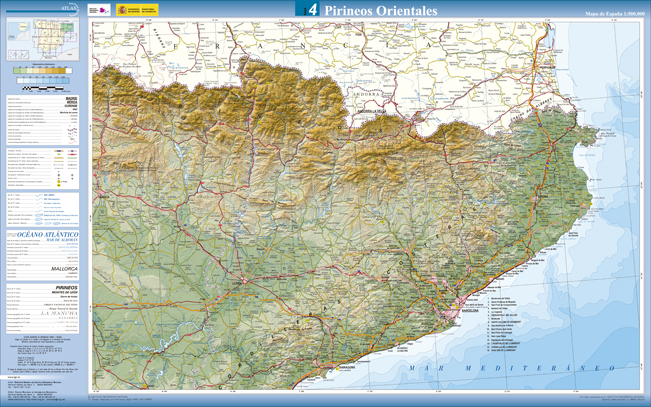Image resolution: width=651 pixels, height=407 pixels.
Task: Open the sheet index overview map thumbnail
Action: tap(43, 41)
